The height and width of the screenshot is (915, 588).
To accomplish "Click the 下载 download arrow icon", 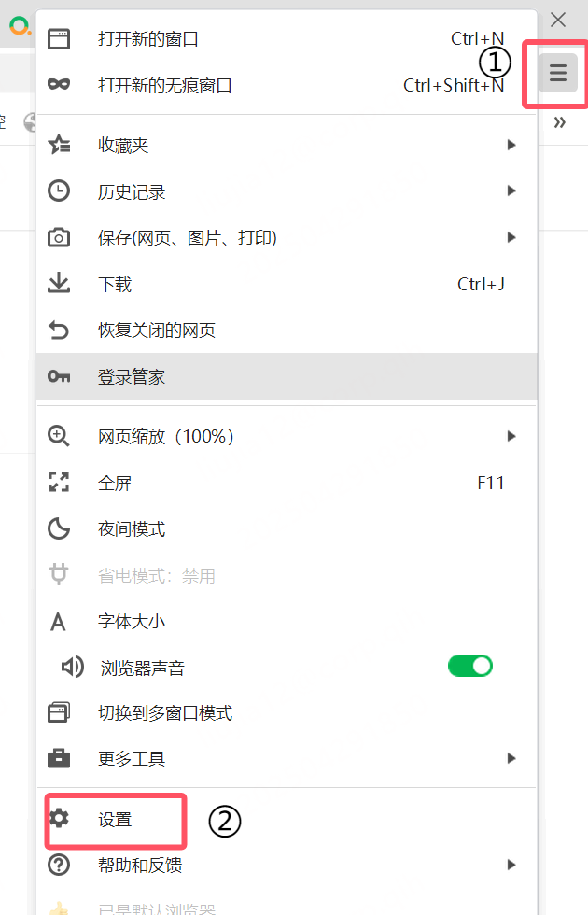I will click(59, 284).
